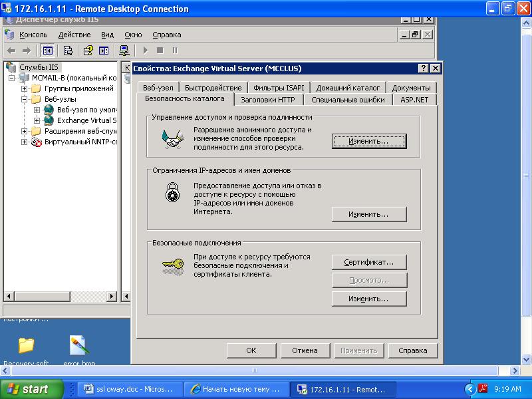
Task: Select the Службы IIS root node
Action: (39, 67)
